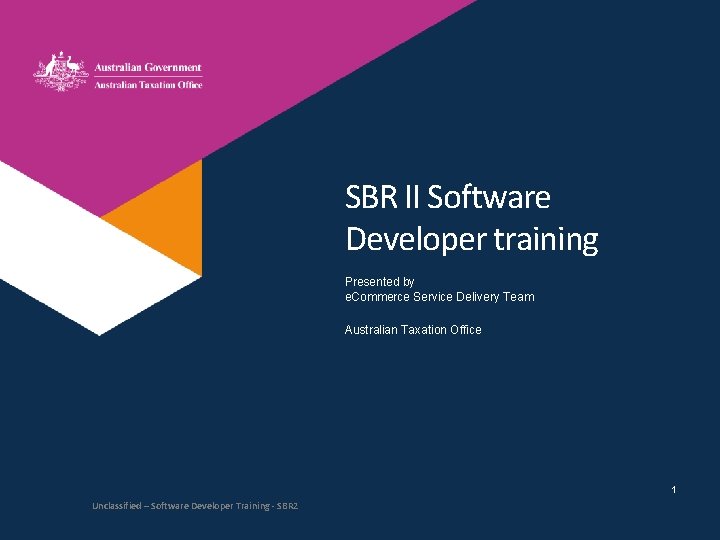The width and height of the screenshot is (720, 540).
Task: Click the 'Australian Government' logo text
Action: [x=148, y=68]
